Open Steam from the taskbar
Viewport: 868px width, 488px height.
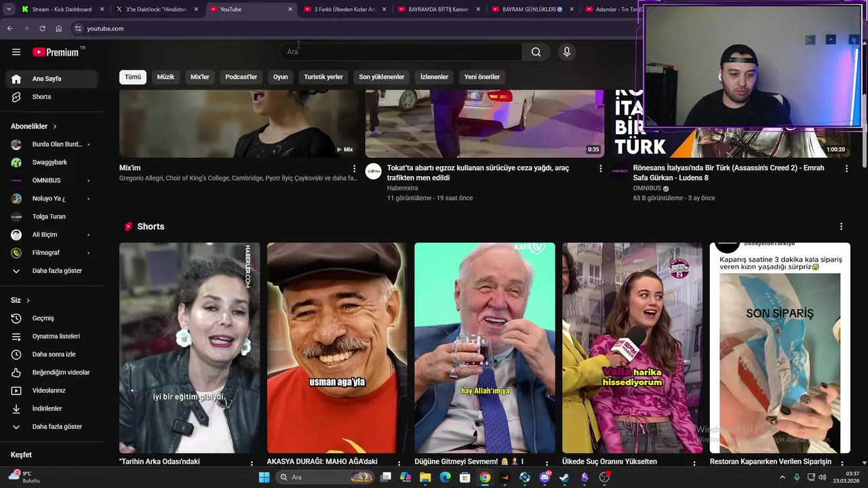click(564, 477)
